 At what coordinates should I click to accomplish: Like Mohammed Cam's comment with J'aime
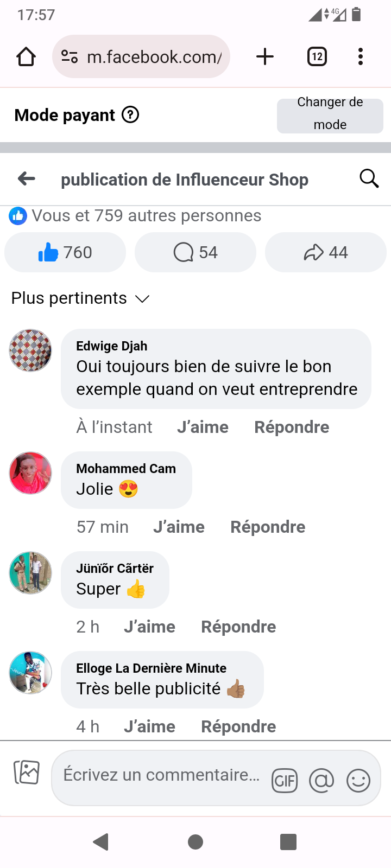click(x=179, y=527)
